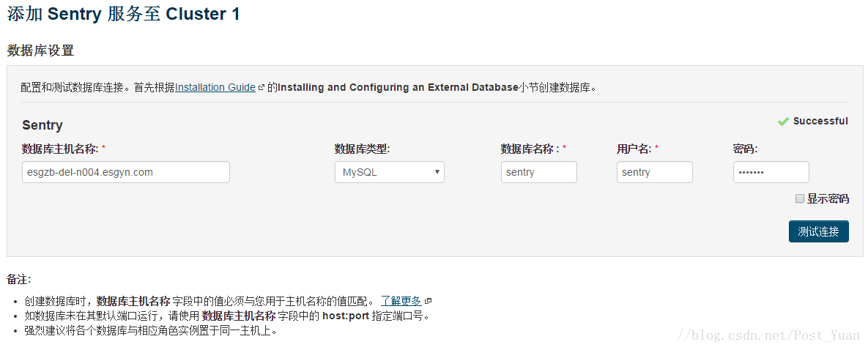Click the dropdown arrow on MySQL selector
Image resolution: width=868 pixels, height=350 pixels.
(437, 172)
